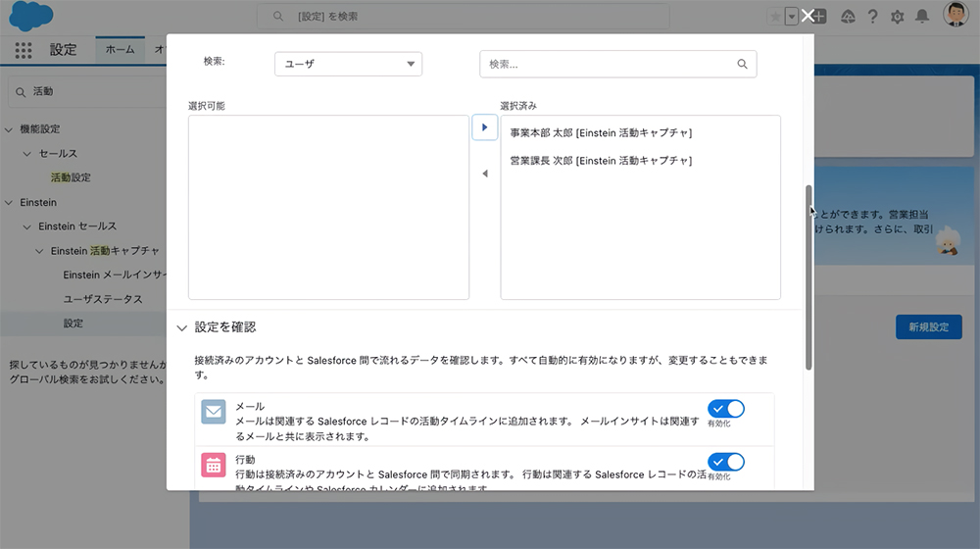Screen dimensions: 980x549
Task: Select 事業本部 太郎 in the selected list
Action: click(601, 133)
